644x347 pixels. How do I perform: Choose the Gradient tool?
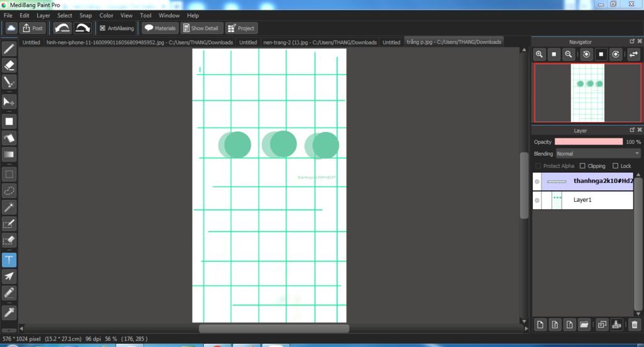(9, 155)
